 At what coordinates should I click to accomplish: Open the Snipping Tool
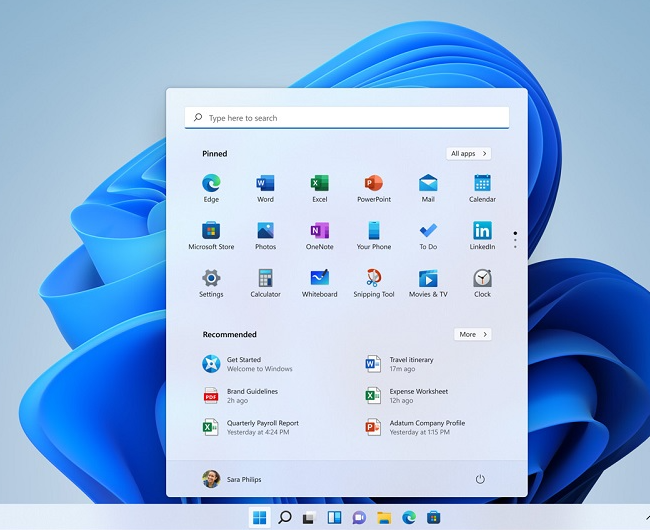374,283
